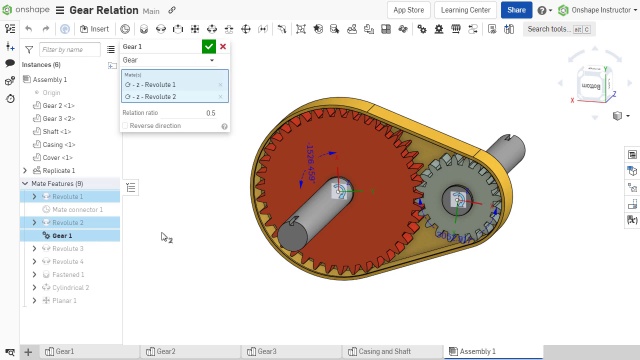
Task: Open the Learning Center
Action: point(465,10)
